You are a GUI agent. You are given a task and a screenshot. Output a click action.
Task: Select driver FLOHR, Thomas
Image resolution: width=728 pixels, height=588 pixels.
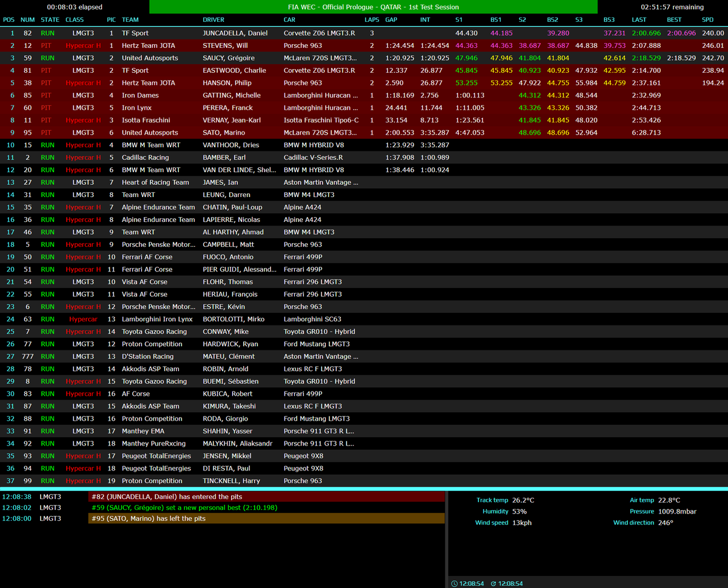click(x=226, y=282)
